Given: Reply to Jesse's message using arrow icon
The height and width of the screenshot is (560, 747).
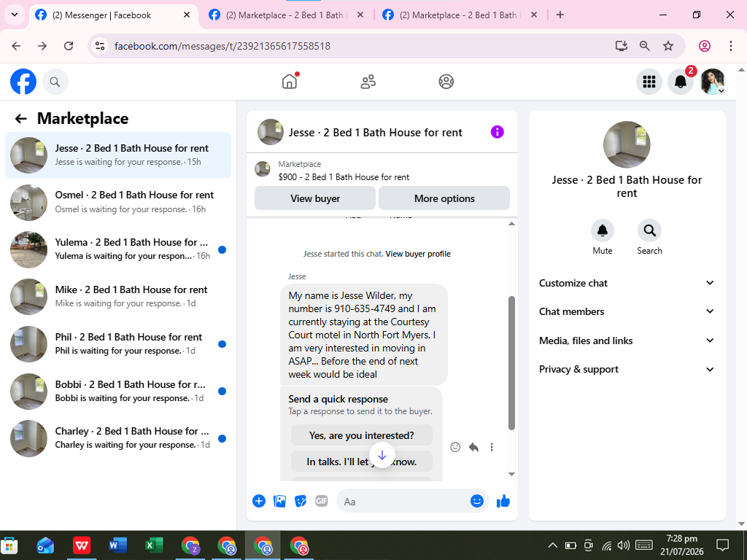Looking at the screenshot, I should tap(473, 447).
